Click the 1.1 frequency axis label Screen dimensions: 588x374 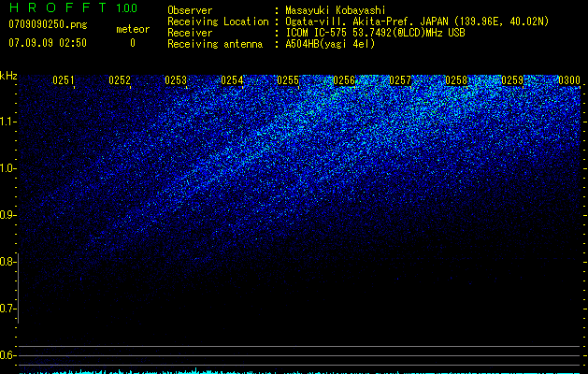click(7, 122)
